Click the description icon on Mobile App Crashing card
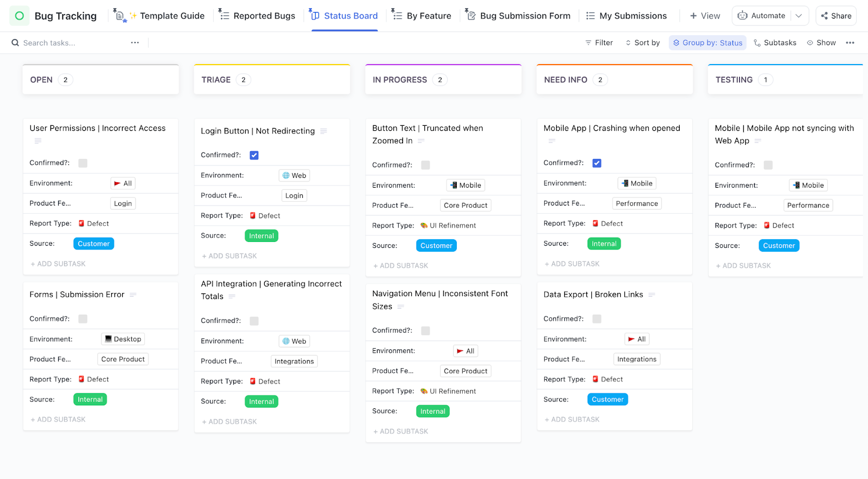Image resolution: width=868 pixels, height=479 pixels. [x=552, y=141]
